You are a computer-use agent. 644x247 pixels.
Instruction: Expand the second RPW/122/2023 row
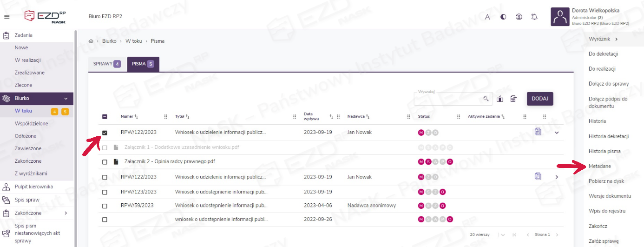[557, 177]
